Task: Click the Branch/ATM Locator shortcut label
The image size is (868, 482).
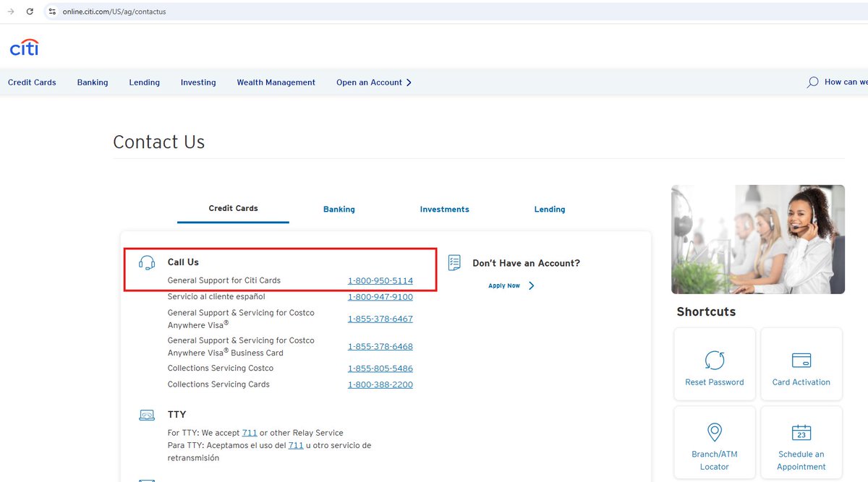Action: pos(715,460)
